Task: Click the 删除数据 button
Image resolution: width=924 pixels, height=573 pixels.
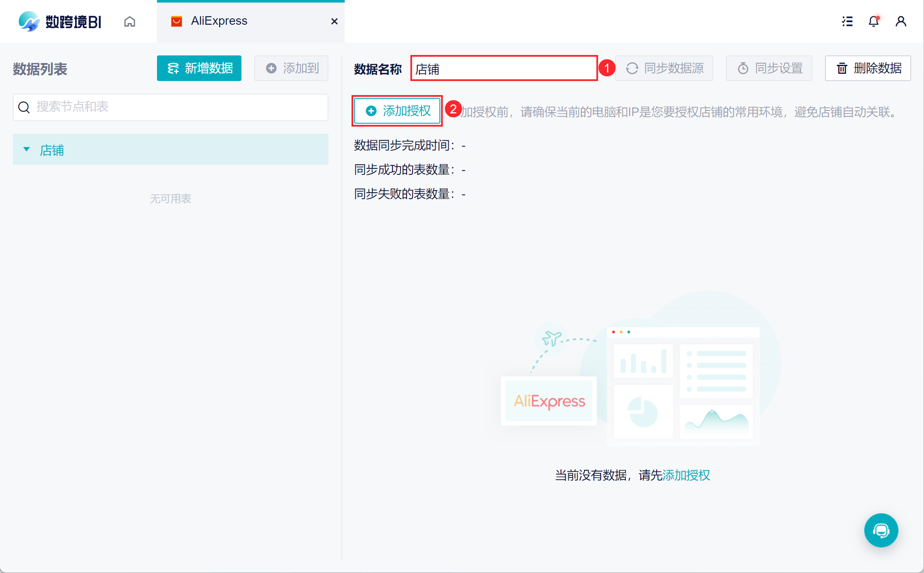Action: point(868,68)
